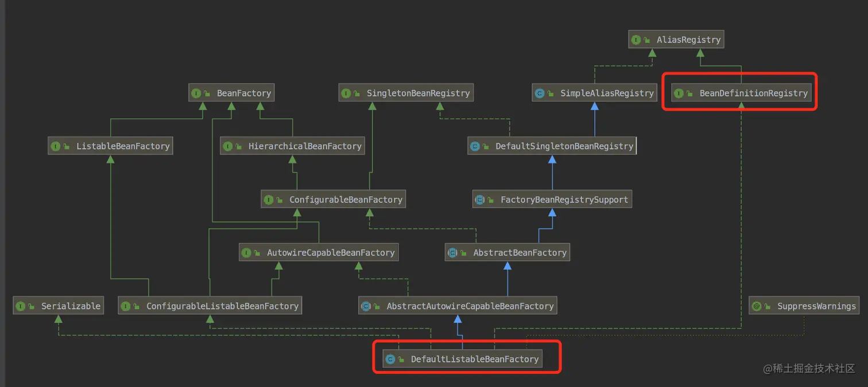Click the abstract class icon on FactoryBeanRegistrySupport
Image resolution: width=868 pixels, height=387 pixels.
479,200
